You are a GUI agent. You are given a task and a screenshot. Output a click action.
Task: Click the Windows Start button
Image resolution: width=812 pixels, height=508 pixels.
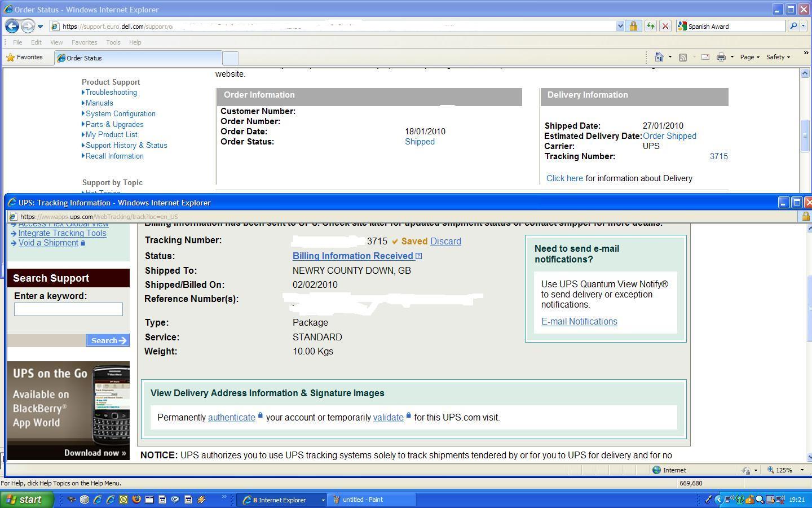point(26,500)
